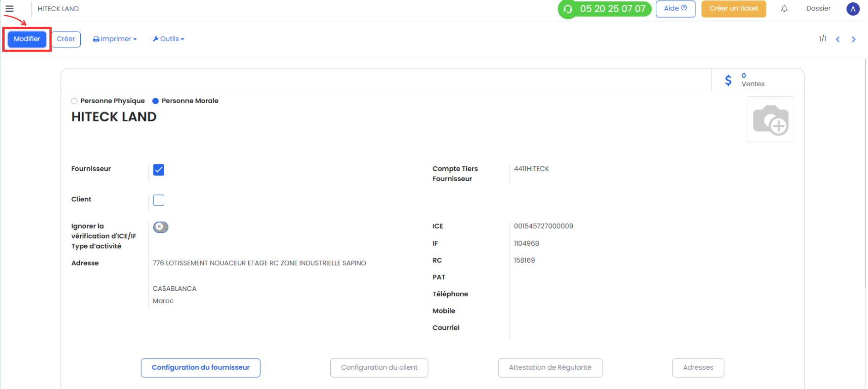Click the Compte Tiers value 4411HITECK
Viewport: 868px width, 389px height.
[x=532, y=169]
